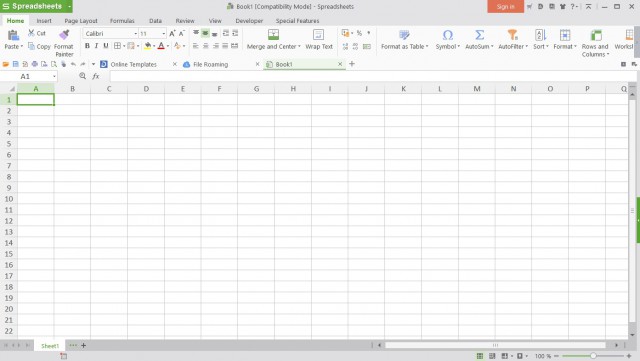This screenshot has width=640, height=361.
Task: Increase font size with the larger A icon
Action: click(x=172, y=33)
